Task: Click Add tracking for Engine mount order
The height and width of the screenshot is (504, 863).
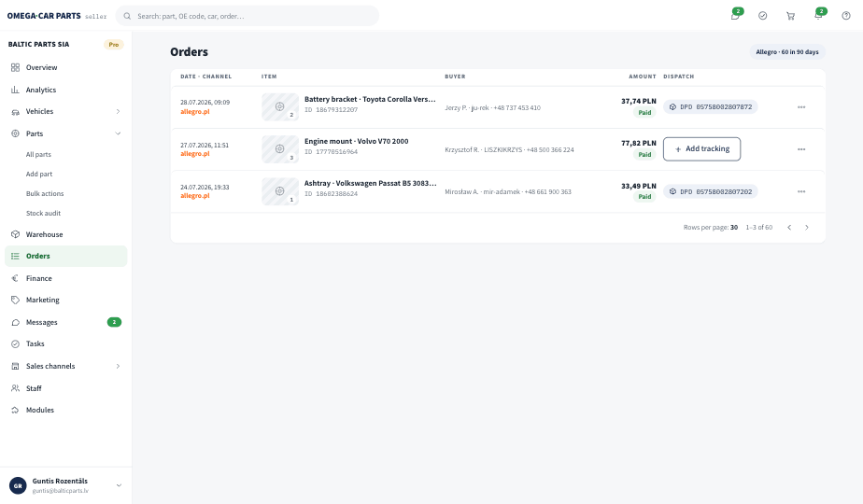Action: pos(701,149)
